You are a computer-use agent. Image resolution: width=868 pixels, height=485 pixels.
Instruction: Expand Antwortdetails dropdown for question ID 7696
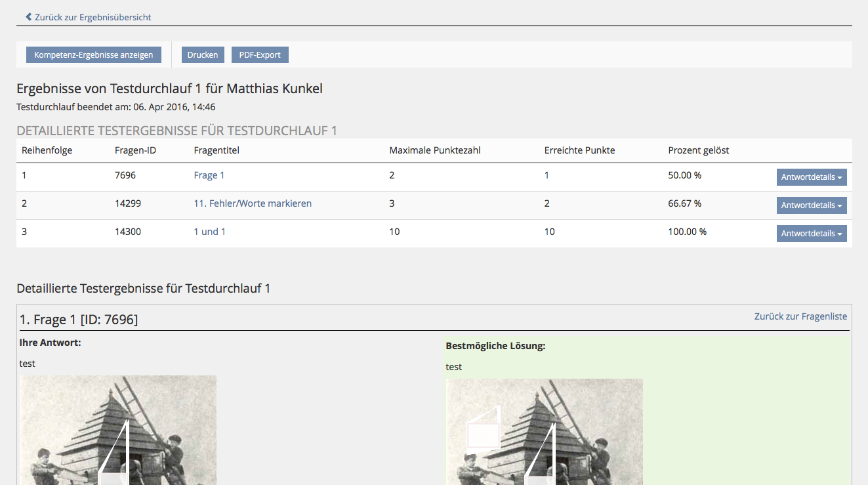pos(811,177)
